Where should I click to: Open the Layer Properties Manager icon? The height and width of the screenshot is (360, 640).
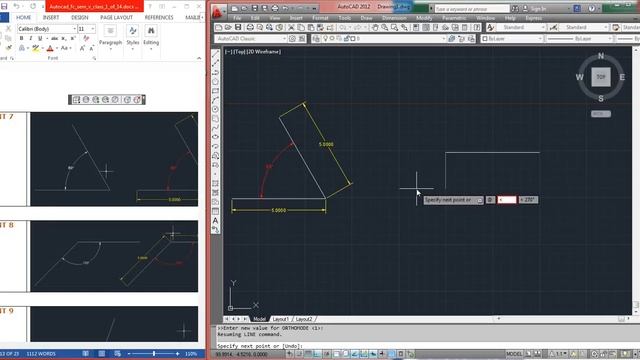[316, 38]
